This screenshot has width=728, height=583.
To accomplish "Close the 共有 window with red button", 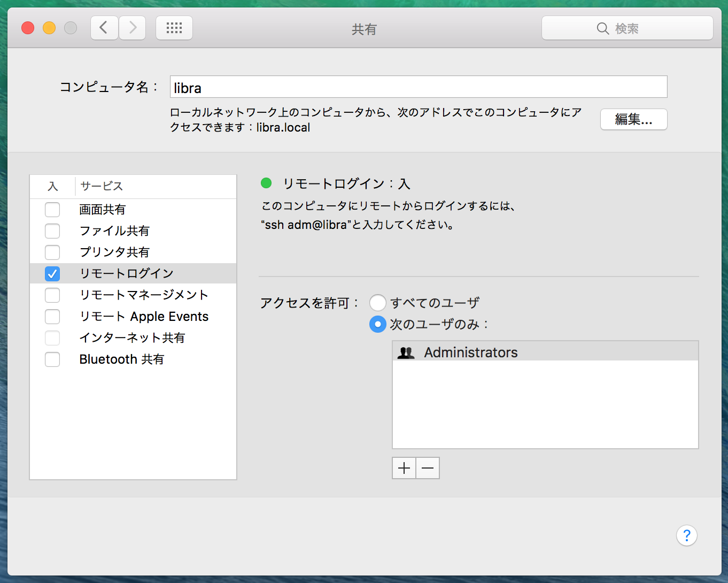I will [28, 28].
